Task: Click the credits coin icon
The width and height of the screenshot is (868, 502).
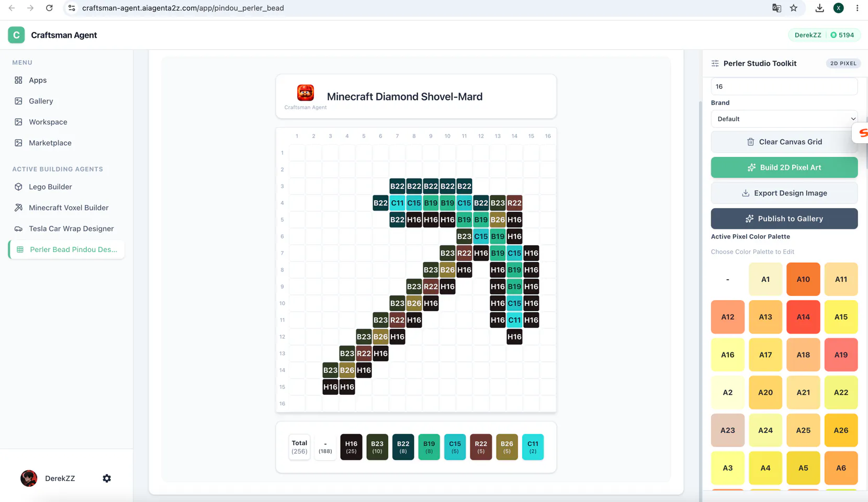Action: pos(833,35)
